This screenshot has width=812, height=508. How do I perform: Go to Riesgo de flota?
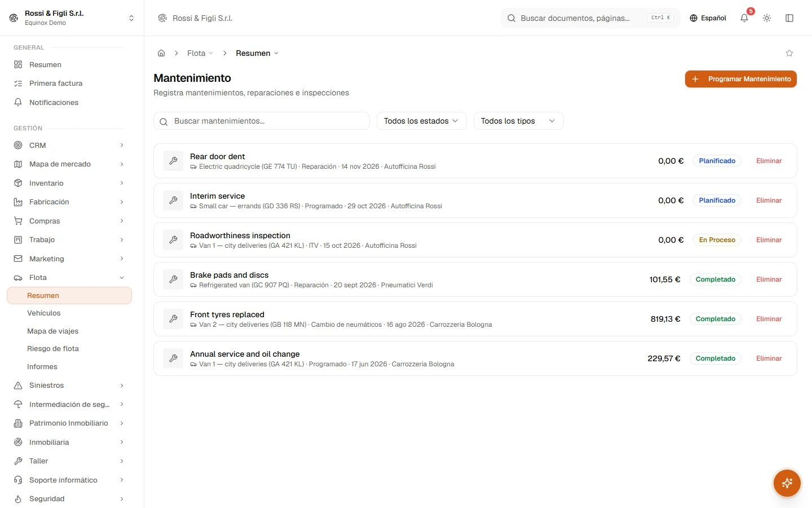(69, 349)
